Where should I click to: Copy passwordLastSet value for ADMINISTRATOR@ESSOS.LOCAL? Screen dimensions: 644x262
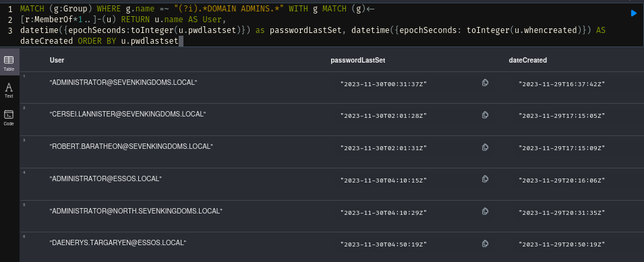tap(485, 178)
